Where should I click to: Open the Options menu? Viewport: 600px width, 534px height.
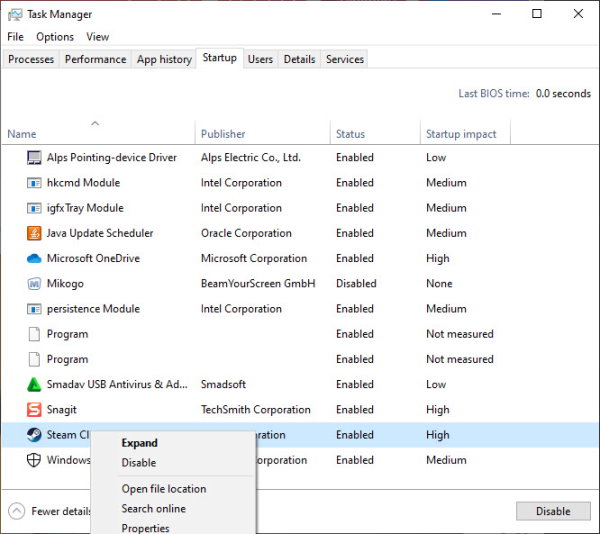click(55, 37)
